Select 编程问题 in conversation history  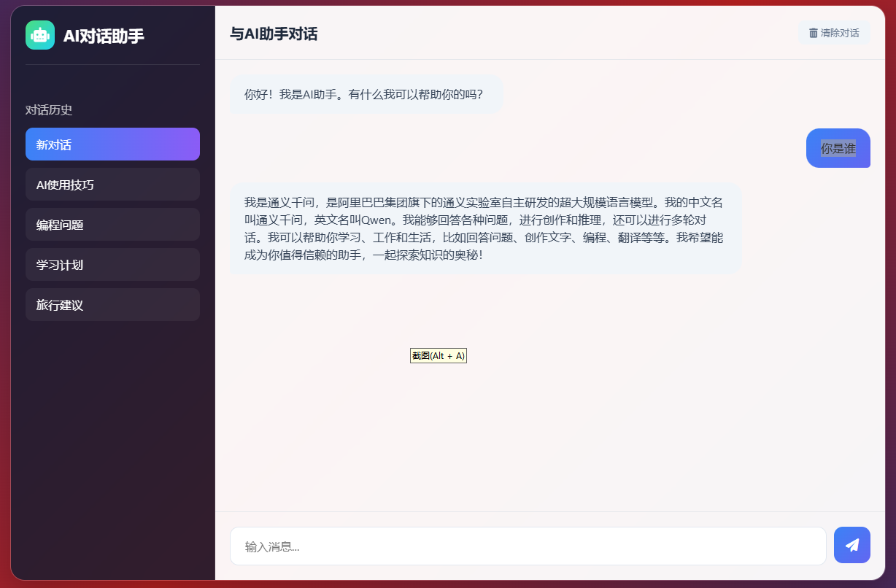pos(112,225)
